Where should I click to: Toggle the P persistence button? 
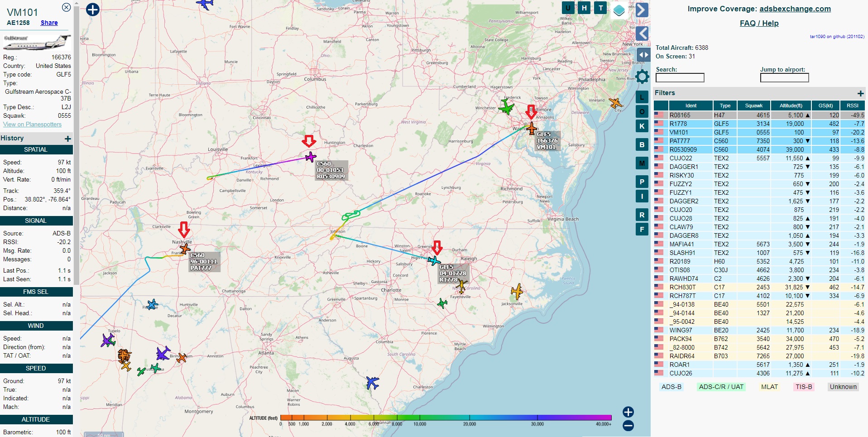tap(642, 182)
